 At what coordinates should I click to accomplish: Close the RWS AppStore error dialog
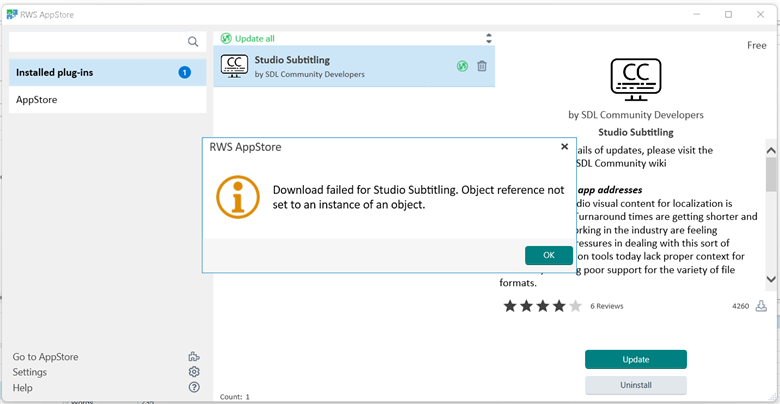pyautogui.click(x=564, y=147)
